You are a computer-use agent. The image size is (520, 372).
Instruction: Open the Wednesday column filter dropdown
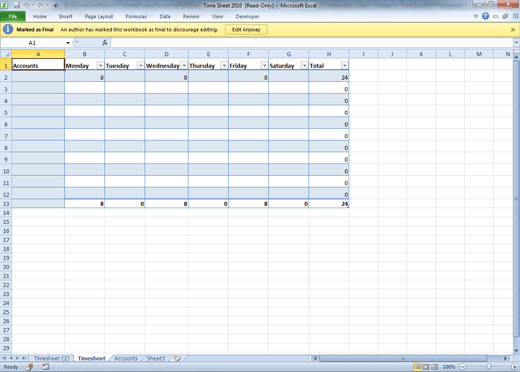coord(184,65)
